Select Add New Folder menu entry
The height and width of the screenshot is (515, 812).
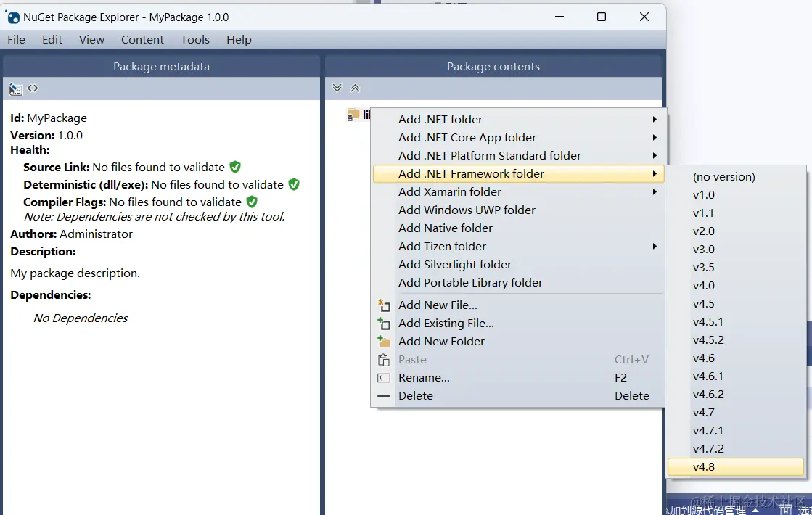coord(518,342)
